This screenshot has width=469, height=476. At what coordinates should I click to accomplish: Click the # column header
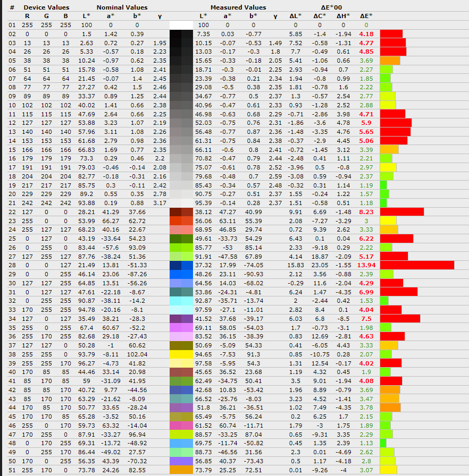tap(12, 7)
